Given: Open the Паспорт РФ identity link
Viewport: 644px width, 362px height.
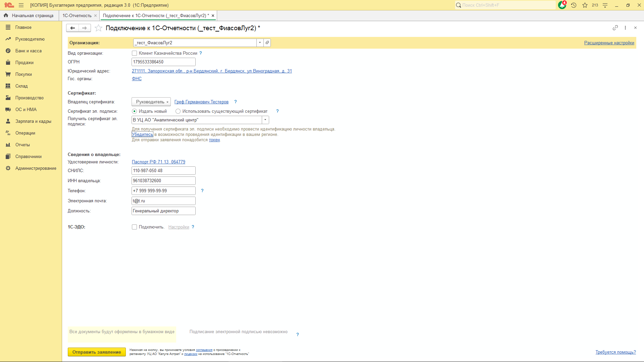Looking at the screenshot, I should 158,162.
